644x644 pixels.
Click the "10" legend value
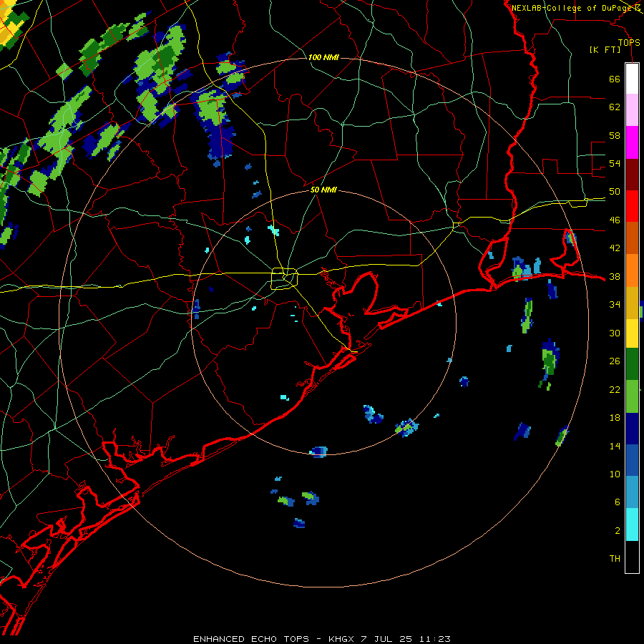click(615, 474)
